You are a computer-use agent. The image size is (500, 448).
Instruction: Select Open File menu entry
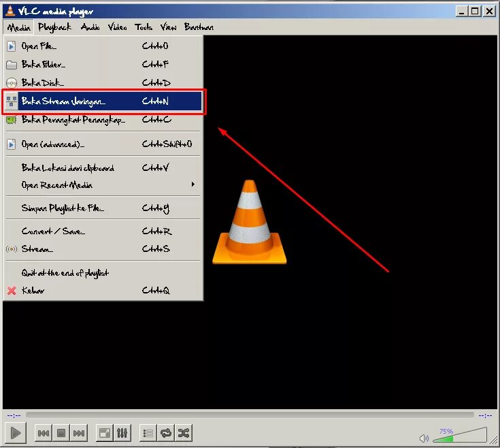103,46
